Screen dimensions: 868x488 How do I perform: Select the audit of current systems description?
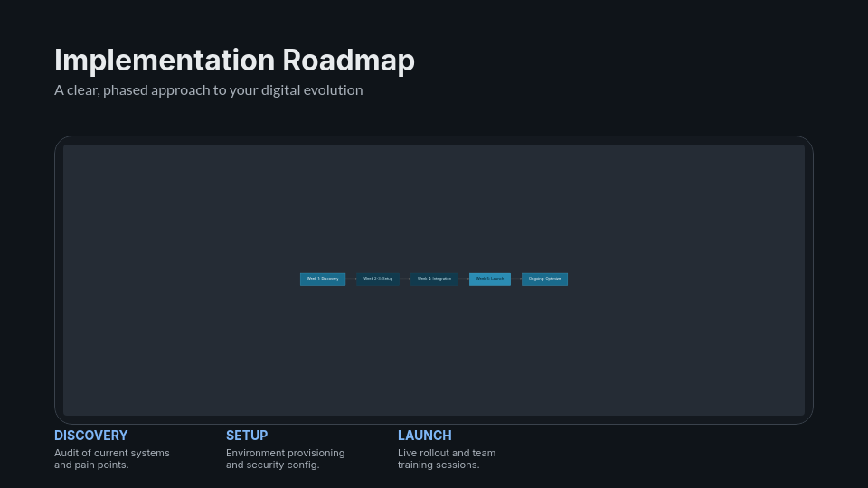(111, 459)
